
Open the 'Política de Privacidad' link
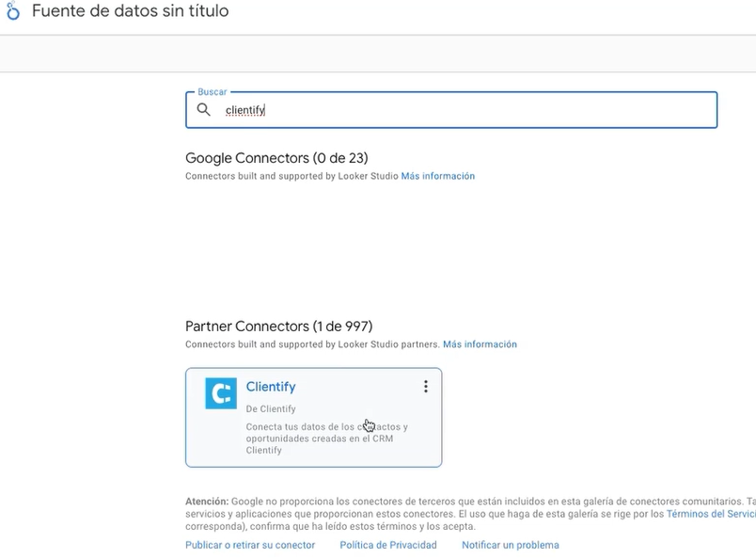pos(388,545)
